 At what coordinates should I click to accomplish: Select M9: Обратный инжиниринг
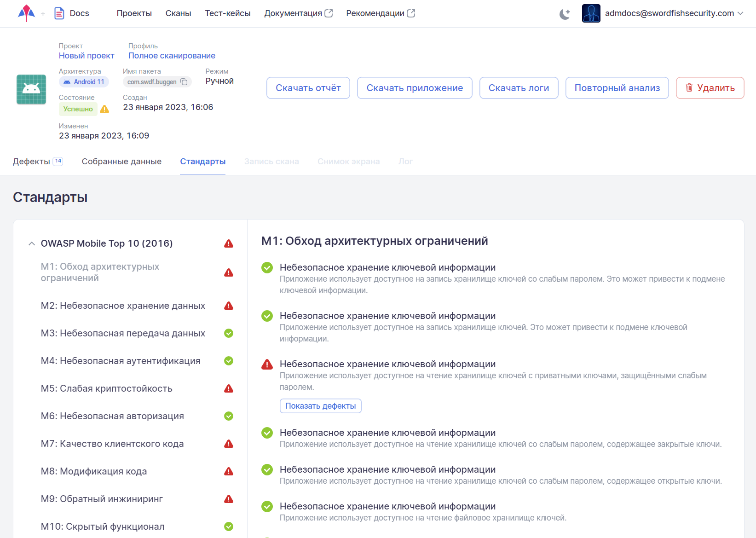[x=102, y=499]
